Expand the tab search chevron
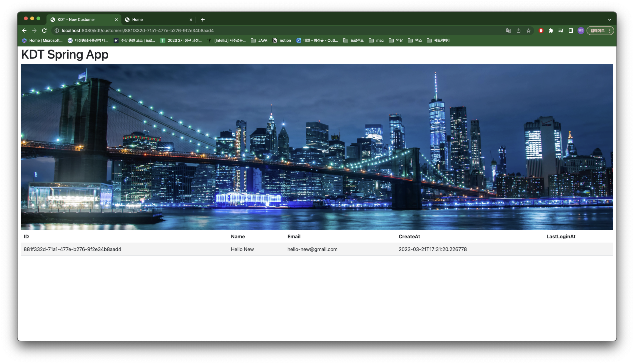 coord(610,19)
